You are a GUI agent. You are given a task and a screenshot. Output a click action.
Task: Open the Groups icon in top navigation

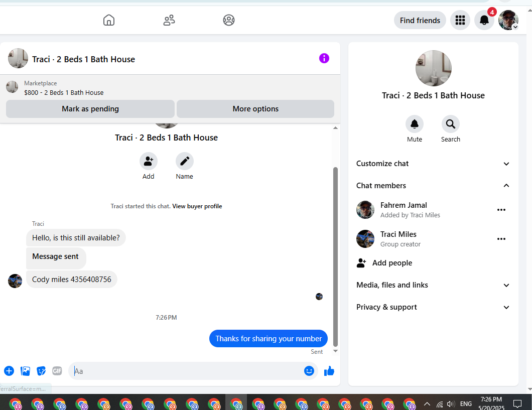[229, 20]
